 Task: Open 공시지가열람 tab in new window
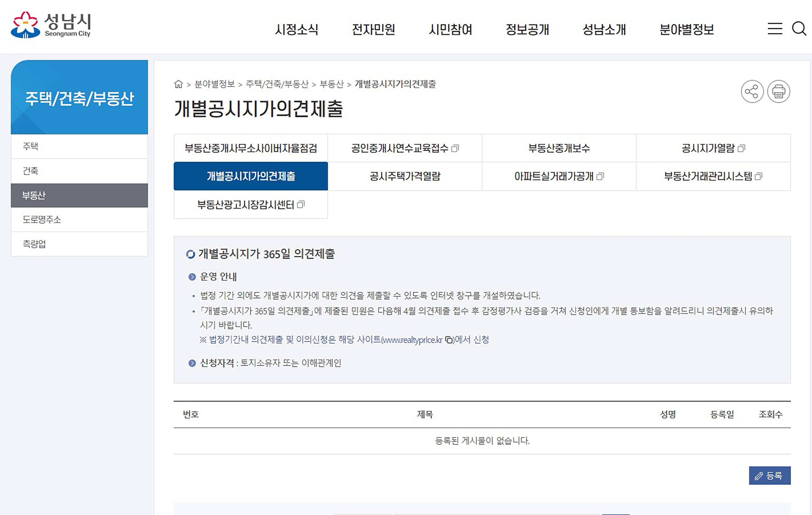point(713,148)
